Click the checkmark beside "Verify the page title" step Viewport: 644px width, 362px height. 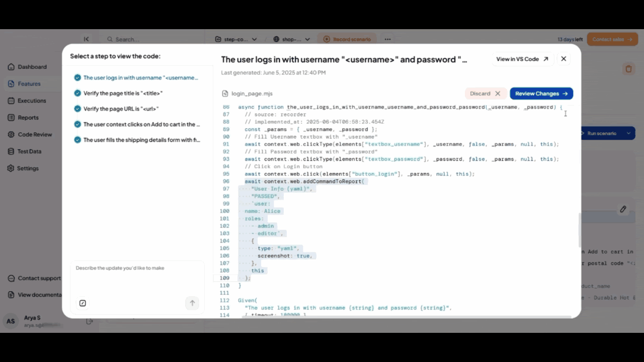click(77, 93)
